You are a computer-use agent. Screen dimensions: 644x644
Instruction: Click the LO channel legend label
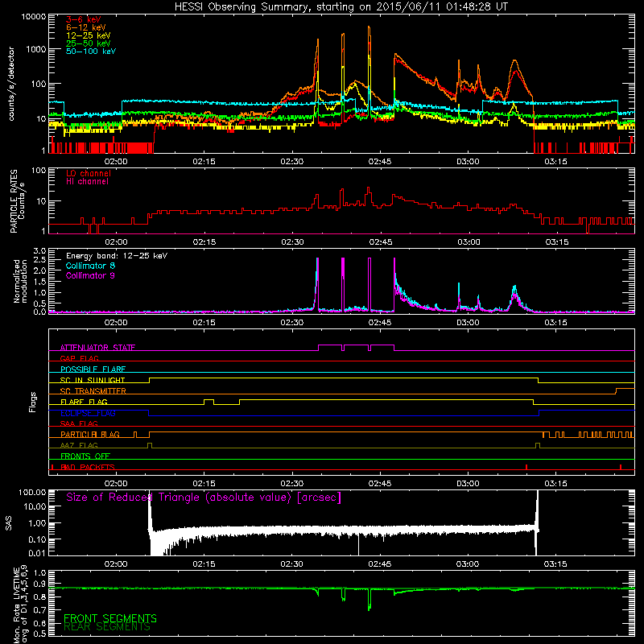[89, 173]
